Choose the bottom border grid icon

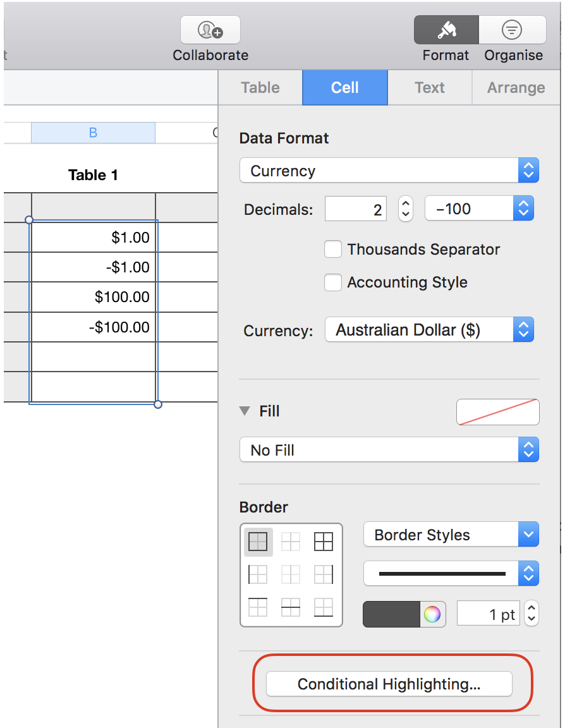pos(324,607)
